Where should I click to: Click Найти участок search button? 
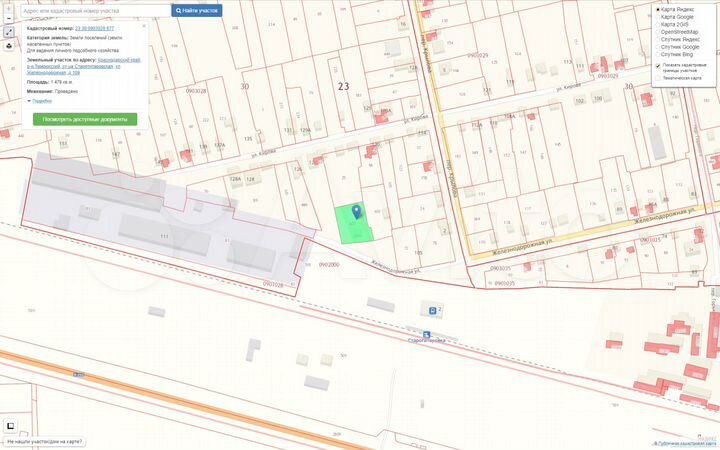pos(197,10)
